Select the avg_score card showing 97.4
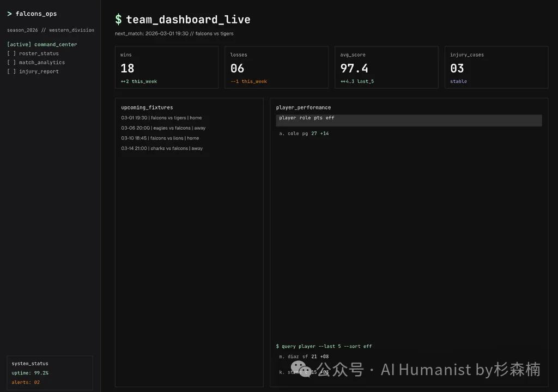The image size is (558, 392). click(x=386, y=67)
